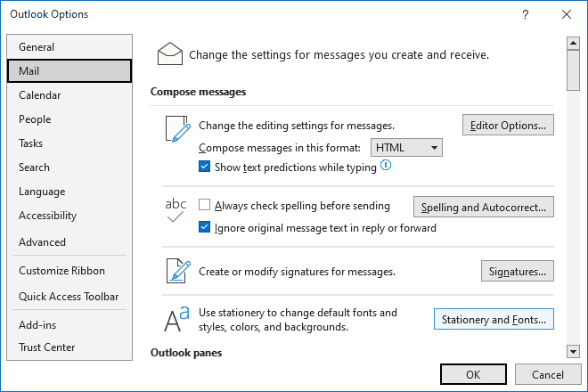Open the Add-ins category
Viewport: 588px width, 392px height.
[x=69, y=325]
